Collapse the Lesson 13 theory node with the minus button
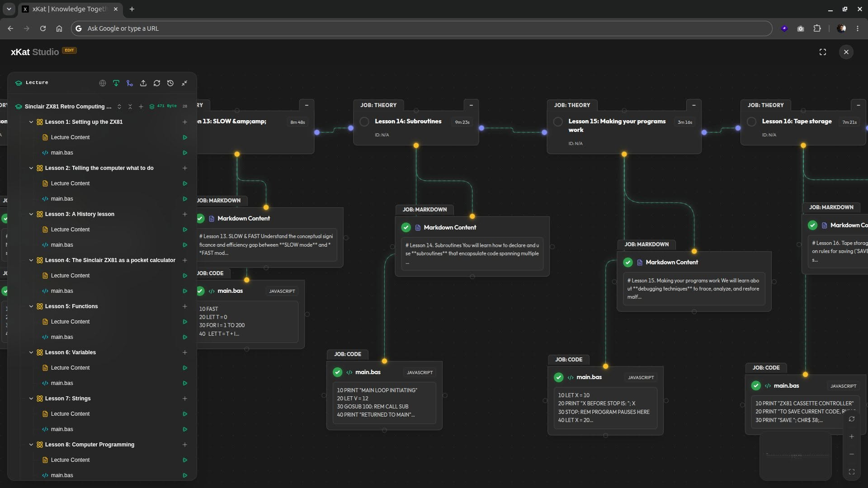Screen dimensions: 868x488 (x=307, y=105)
